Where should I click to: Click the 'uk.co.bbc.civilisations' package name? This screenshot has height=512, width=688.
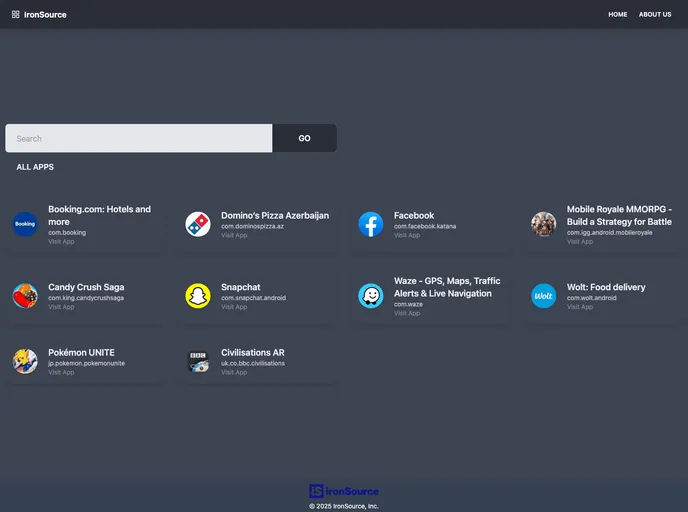click(253, 363)
